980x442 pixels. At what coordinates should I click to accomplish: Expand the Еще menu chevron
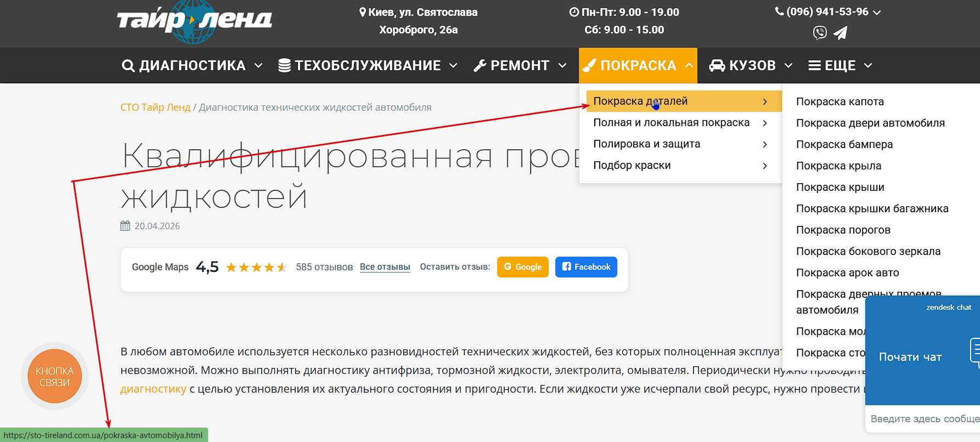coord(868,66)
